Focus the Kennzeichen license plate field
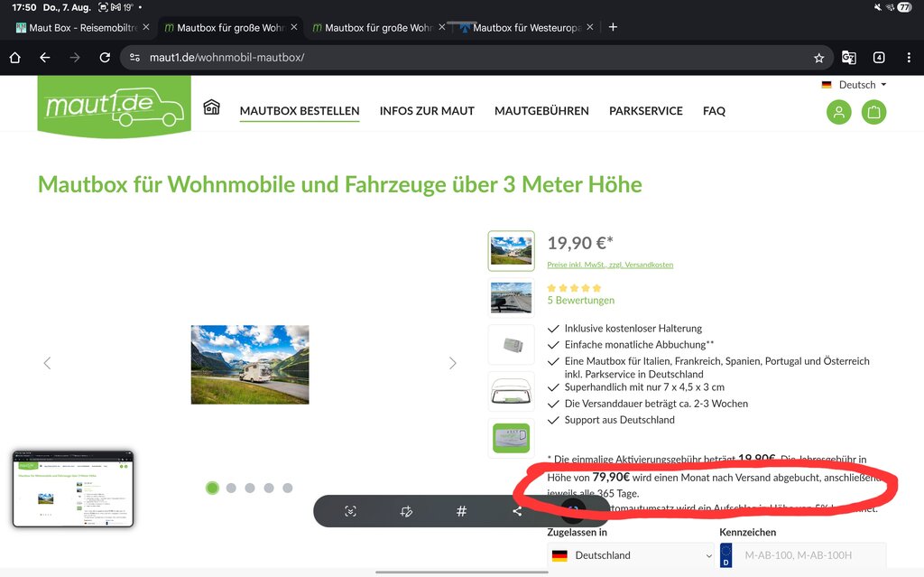Image resolution: width=924 pixels, height=577 pixels. 802,555
